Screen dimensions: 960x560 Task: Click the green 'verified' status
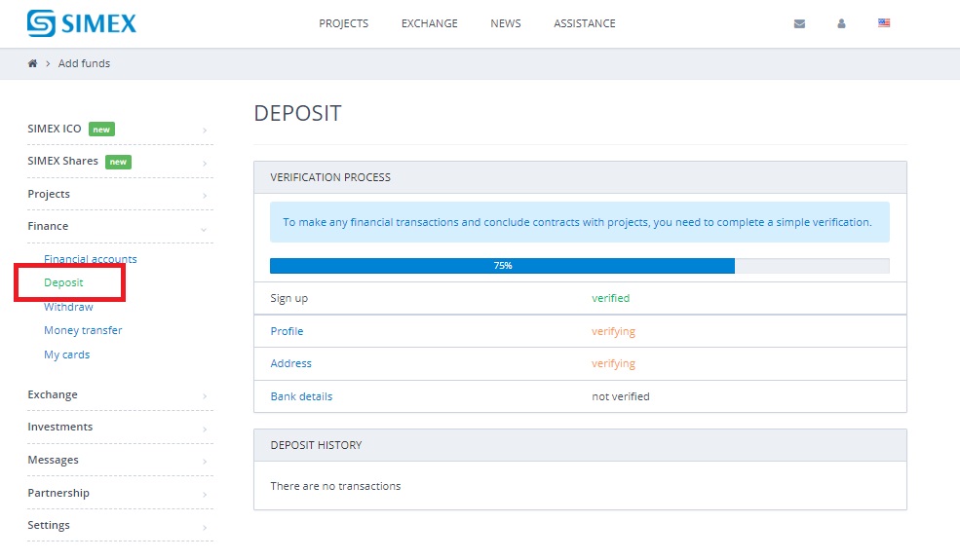click(610, 298)
